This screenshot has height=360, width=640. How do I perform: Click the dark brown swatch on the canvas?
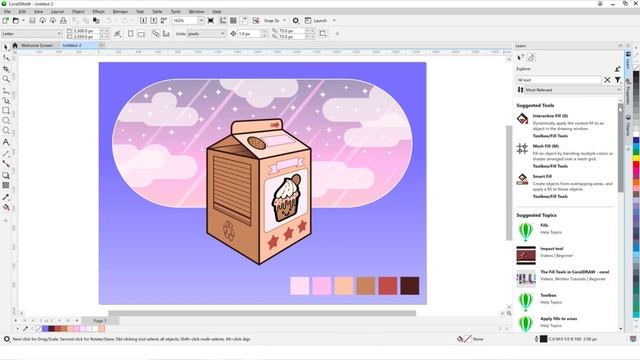409,286
